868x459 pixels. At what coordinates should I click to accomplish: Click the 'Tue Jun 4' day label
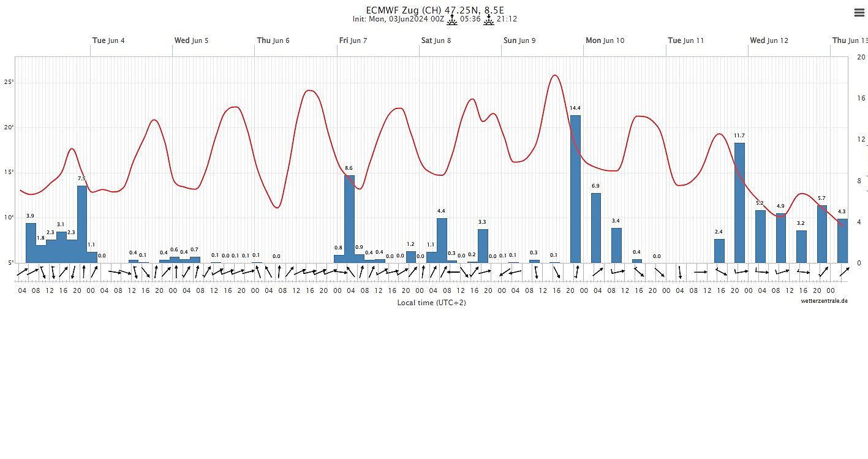(108, 40)
